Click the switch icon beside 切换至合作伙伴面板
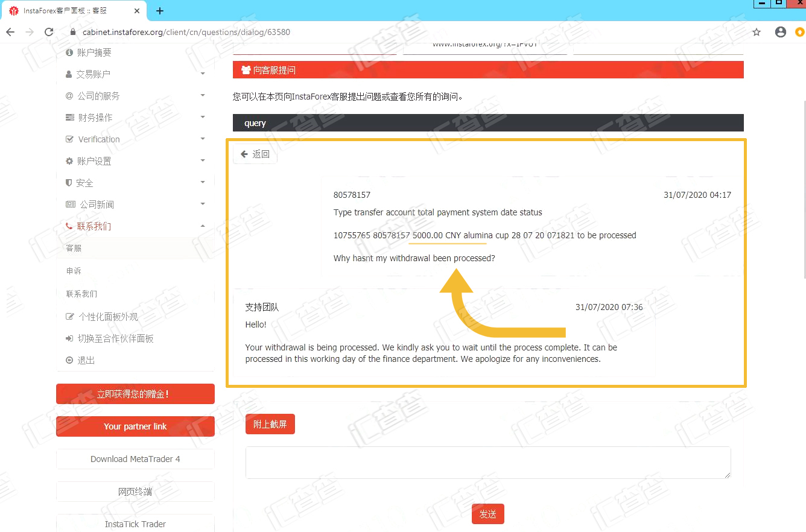Image resolution: width=806 pixels, height=532 pixels. (69, 338)
